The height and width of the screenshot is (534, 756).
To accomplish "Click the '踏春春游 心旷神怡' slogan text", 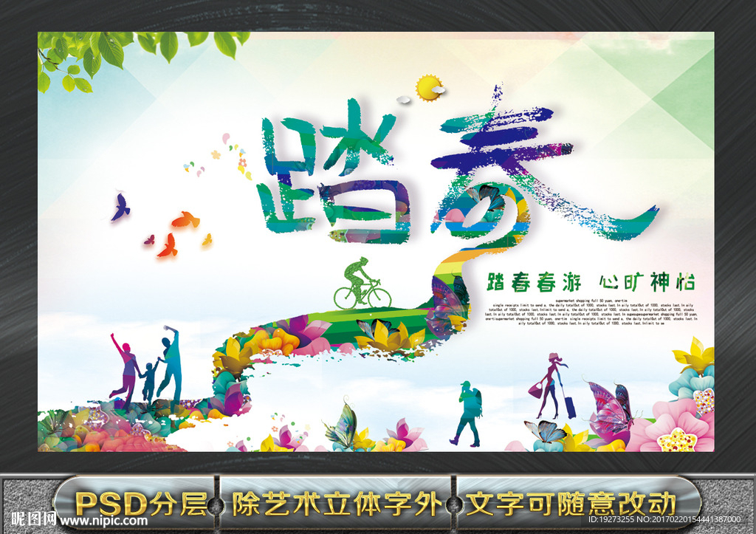I will (591, 283).
